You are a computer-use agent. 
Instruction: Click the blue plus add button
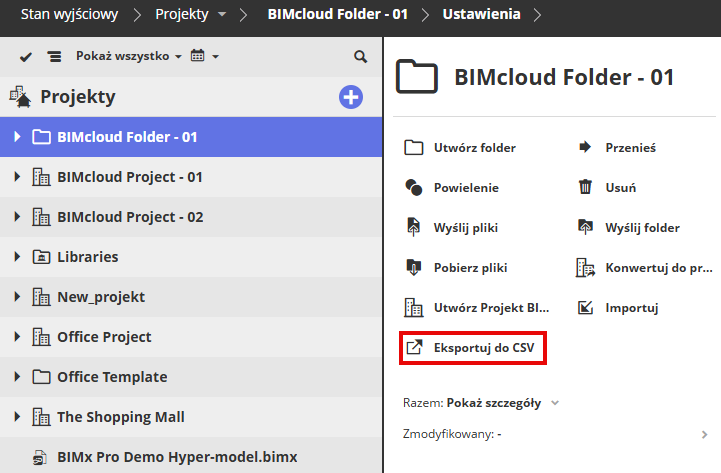pyautogui.click(x=351, y=97)
